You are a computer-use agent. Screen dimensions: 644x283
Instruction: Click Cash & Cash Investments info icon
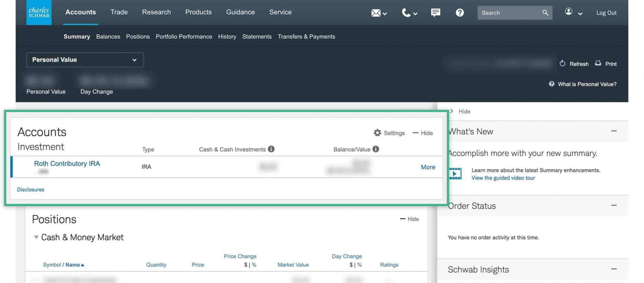click(271, 149)
